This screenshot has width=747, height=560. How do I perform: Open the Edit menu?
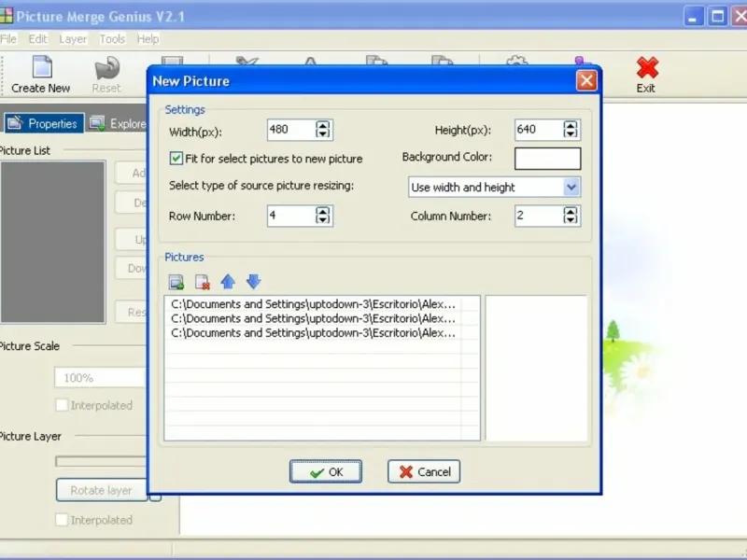[x=37, y=39]
